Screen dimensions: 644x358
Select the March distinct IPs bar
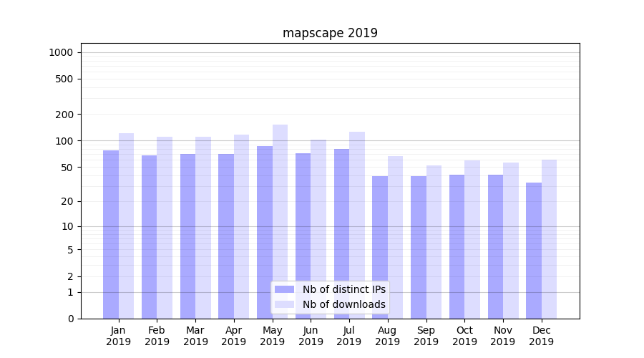187,236
